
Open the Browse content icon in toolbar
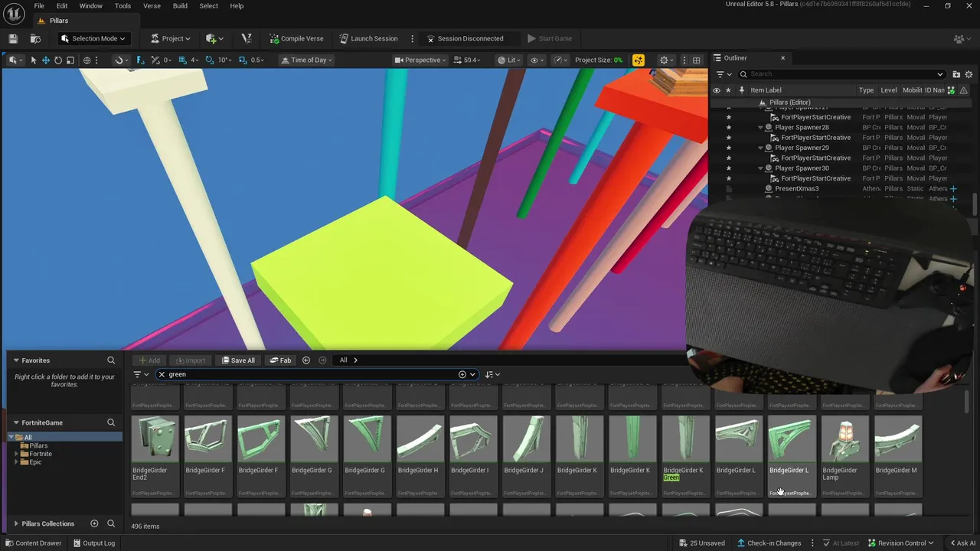35,38
